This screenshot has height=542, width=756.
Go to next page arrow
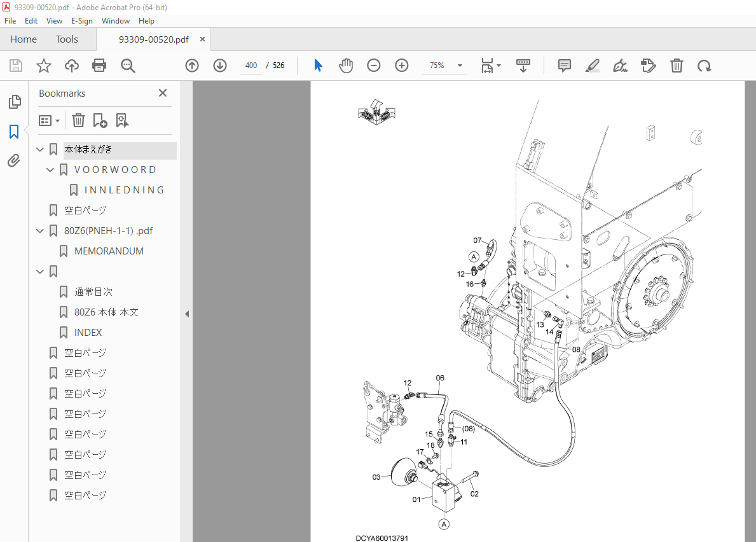tap(220, 66)
